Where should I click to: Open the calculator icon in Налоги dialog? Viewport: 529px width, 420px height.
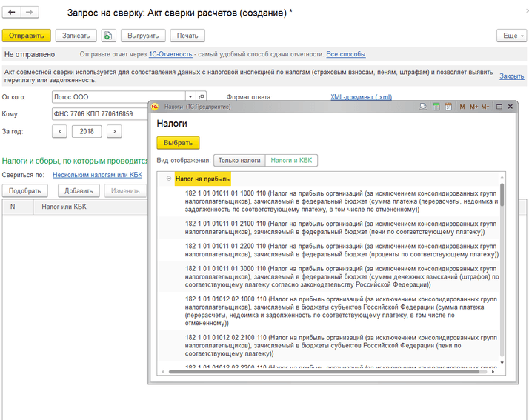click(x=437, y=107)
